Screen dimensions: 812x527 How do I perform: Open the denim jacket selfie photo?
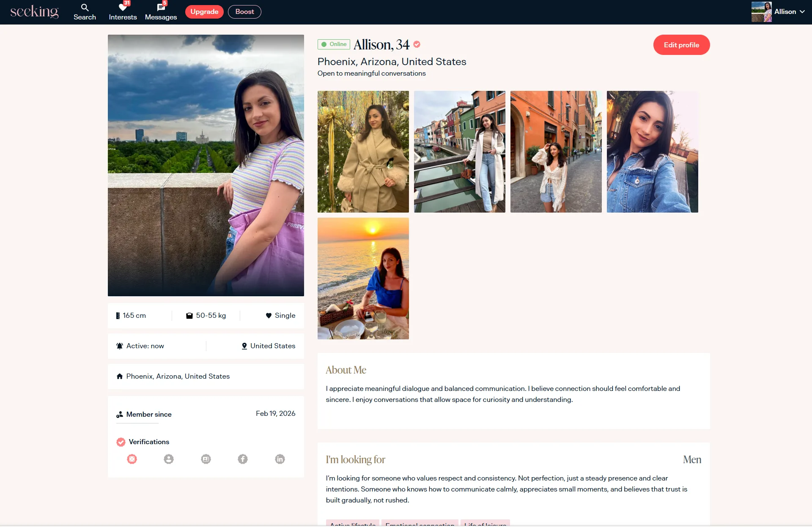[x=652, y=152]
